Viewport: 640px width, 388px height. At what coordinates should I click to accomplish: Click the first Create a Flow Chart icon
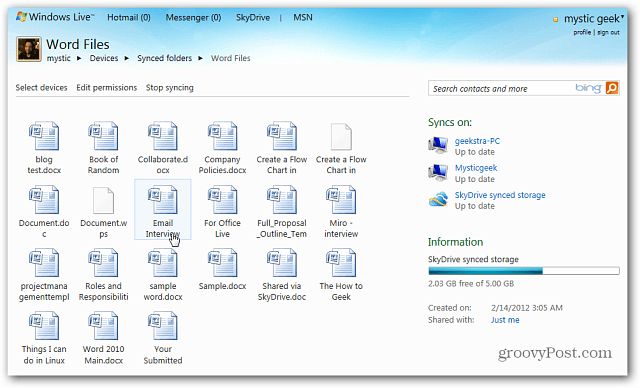click(282, 136)
